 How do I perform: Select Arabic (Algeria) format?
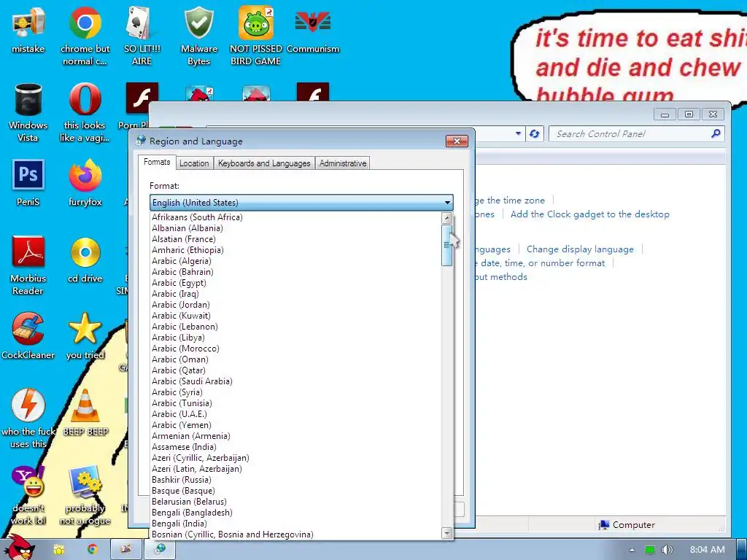click(296, 261)
